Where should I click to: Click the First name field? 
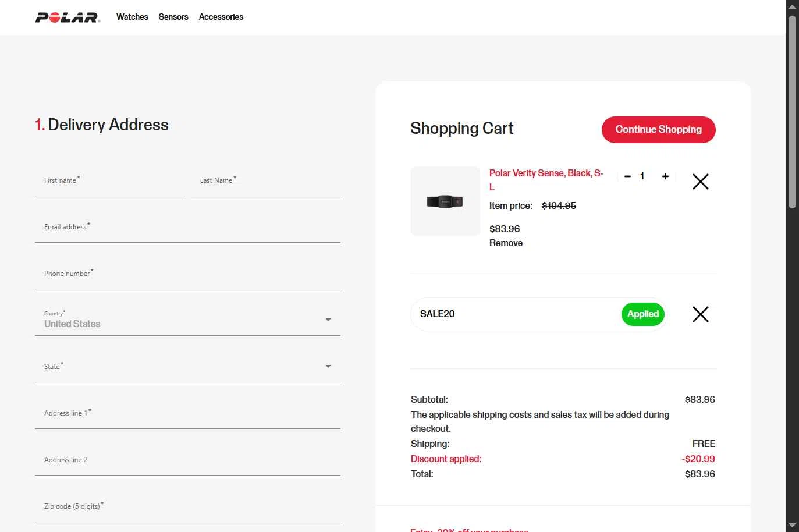tap(110, 181)
